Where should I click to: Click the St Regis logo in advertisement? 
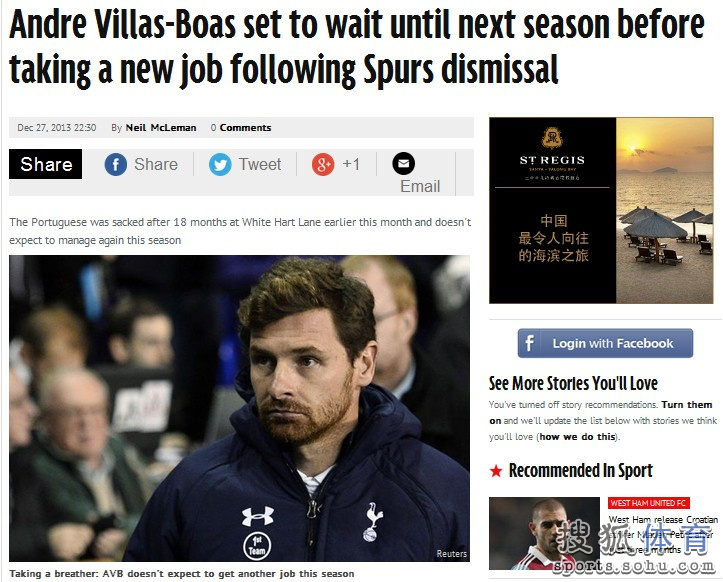(552, 137)
